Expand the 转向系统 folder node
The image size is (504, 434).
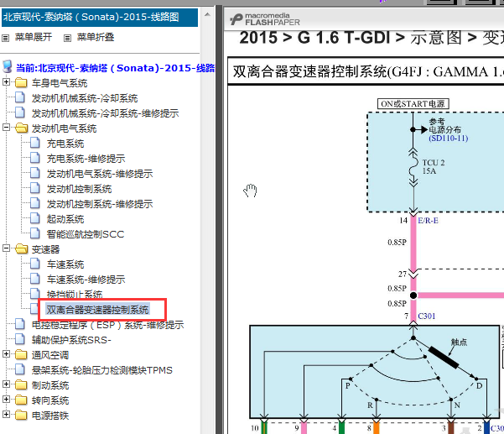pos(6,400)
